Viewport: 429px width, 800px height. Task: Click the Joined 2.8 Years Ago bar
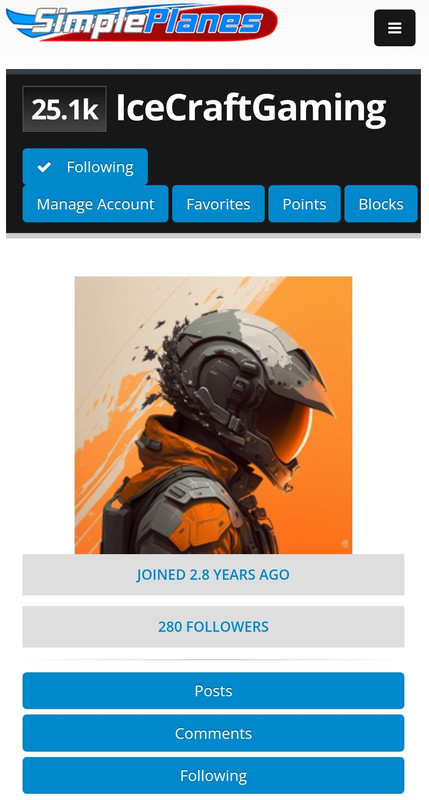(213, 574)
